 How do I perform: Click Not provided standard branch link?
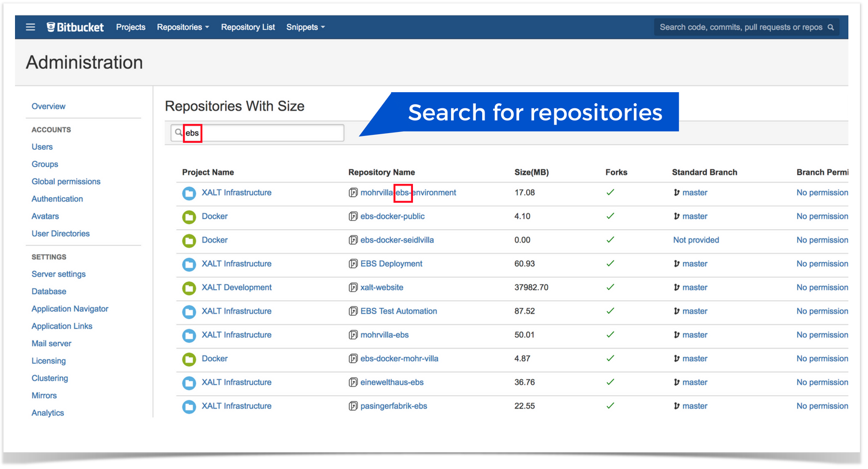point(696,240)
